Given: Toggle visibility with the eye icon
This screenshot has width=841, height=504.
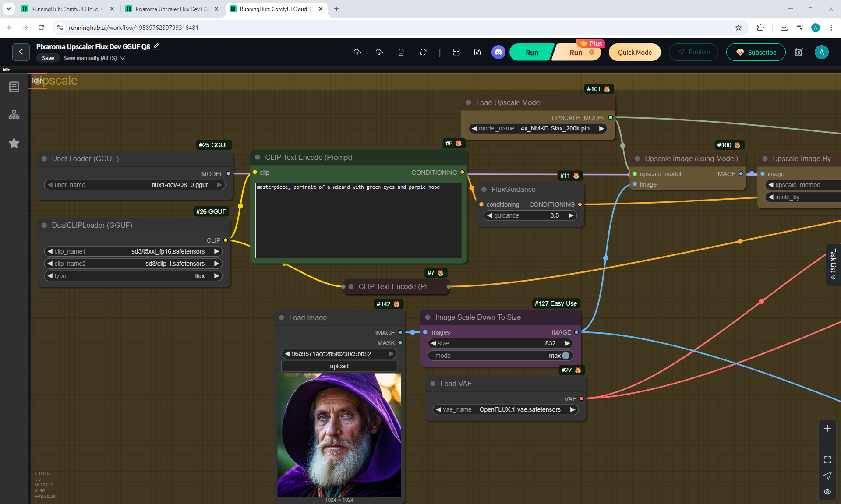Looking at the screenshot, I should 827,492.
